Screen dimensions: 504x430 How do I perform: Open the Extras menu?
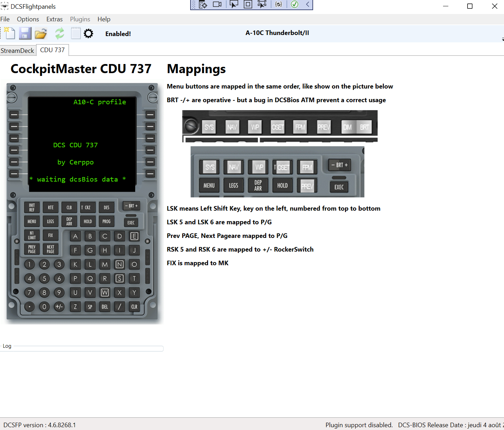point(55,19)
